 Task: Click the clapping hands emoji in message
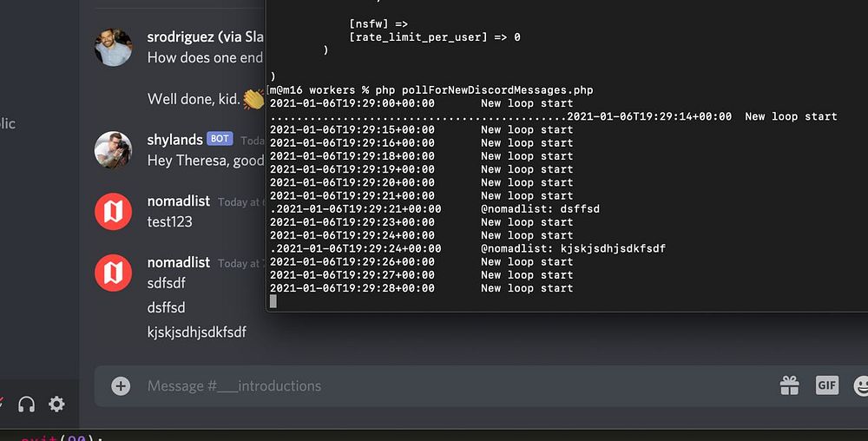[253, 99]
